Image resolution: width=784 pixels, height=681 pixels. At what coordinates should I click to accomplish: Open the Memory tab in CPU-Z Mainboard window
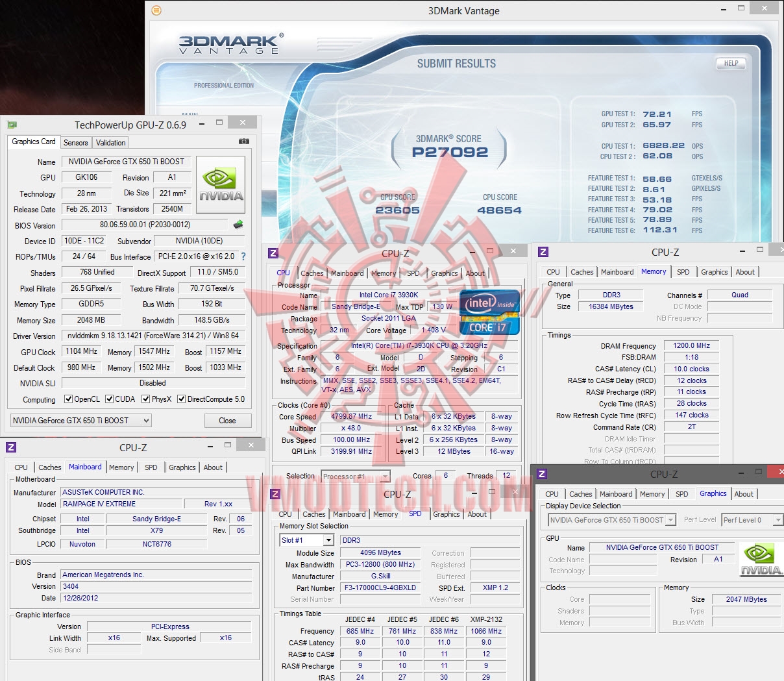(121, 467)
